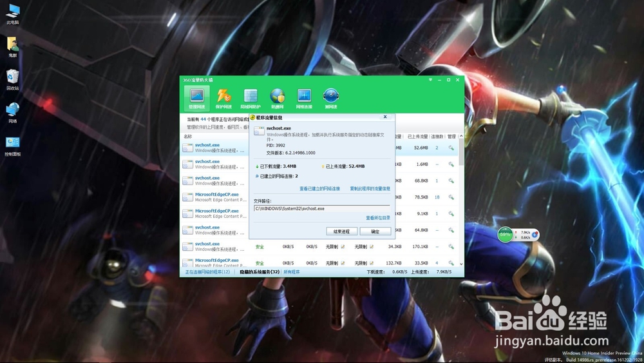
Task: Open 此电脑 desktop icon
Action: coord(13,14)
